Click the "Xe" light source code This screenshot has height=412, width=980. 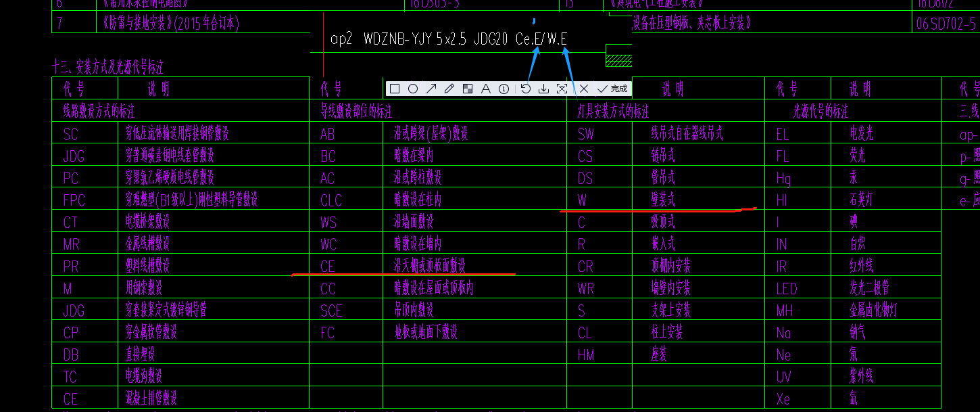click(x=783, y=399)
